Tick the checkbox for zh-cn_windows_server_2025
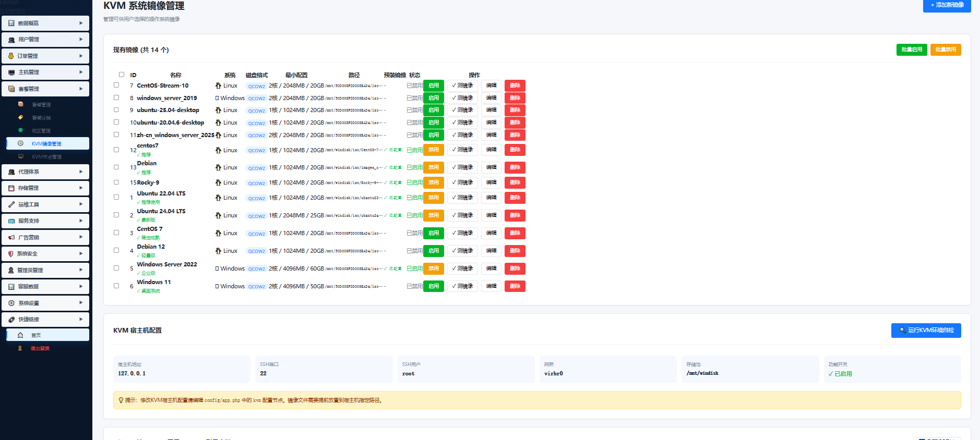This screenshot has height=440, width=980. pyautogui.click(x=116, y=135)
